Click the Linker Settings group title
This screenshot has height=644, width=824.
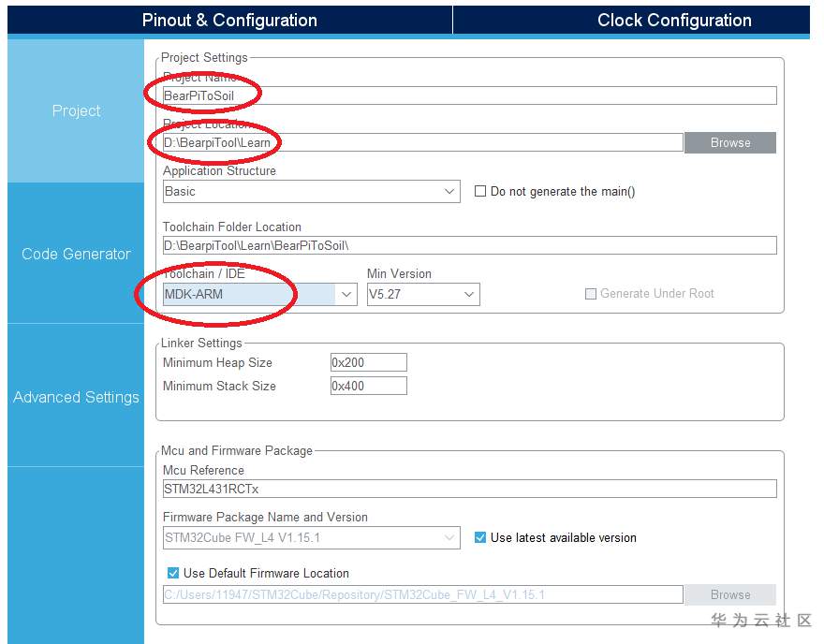[x=201, y=343]
